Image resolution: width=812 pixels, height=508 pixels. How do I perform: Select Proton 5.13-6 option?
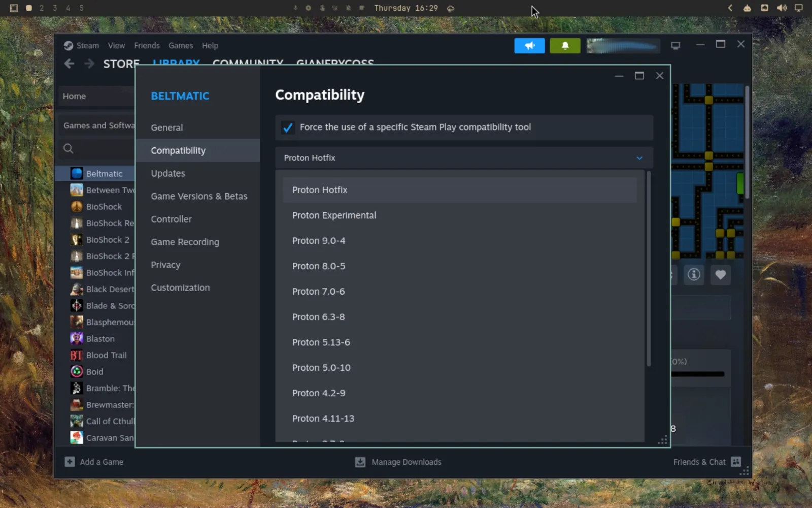[x=460, y=342]
